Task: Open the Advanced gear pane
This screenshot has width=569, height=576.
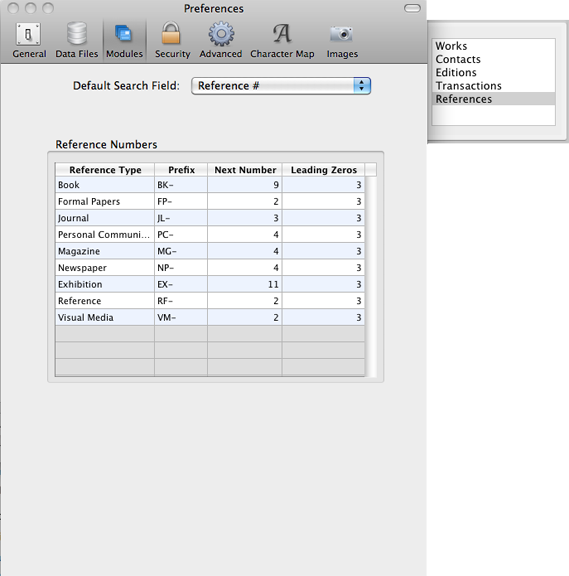Action: (x=221, y=40)
